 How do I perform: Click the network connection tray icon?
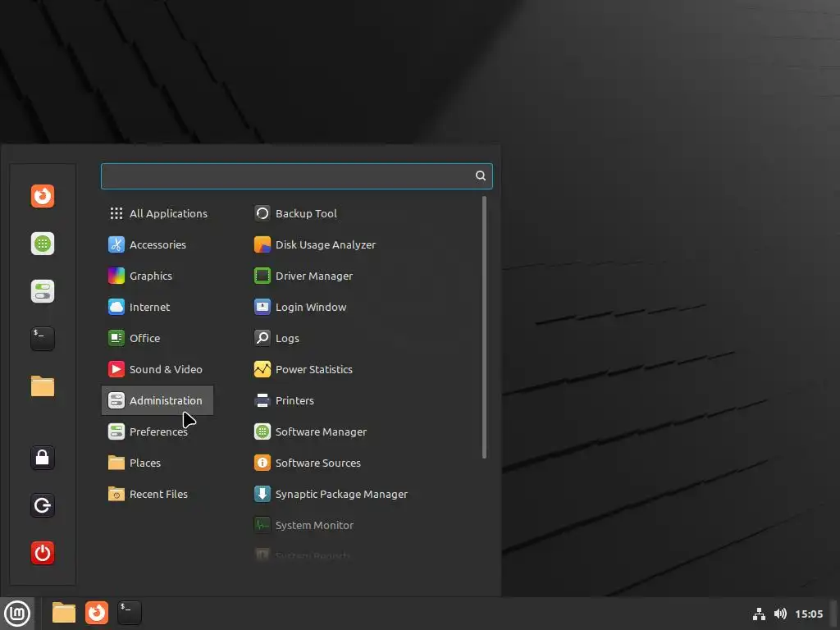759,614
